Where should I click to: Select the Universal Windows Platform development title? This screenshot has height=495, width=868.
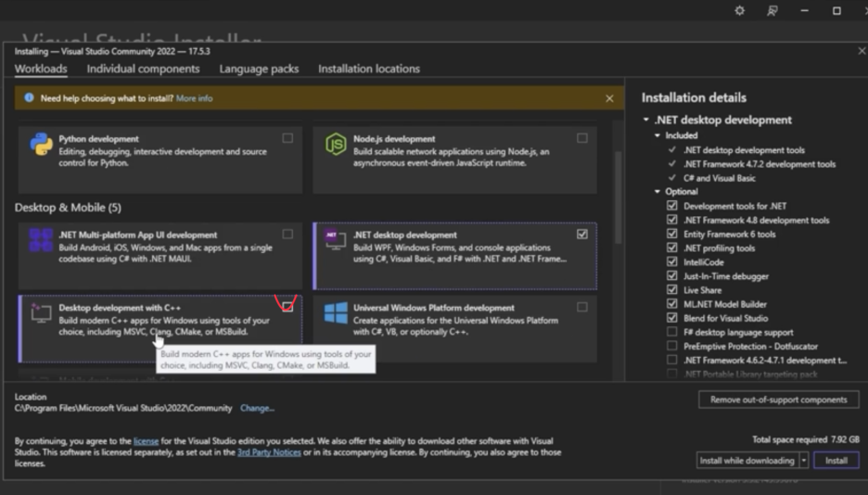click(433, 308)
